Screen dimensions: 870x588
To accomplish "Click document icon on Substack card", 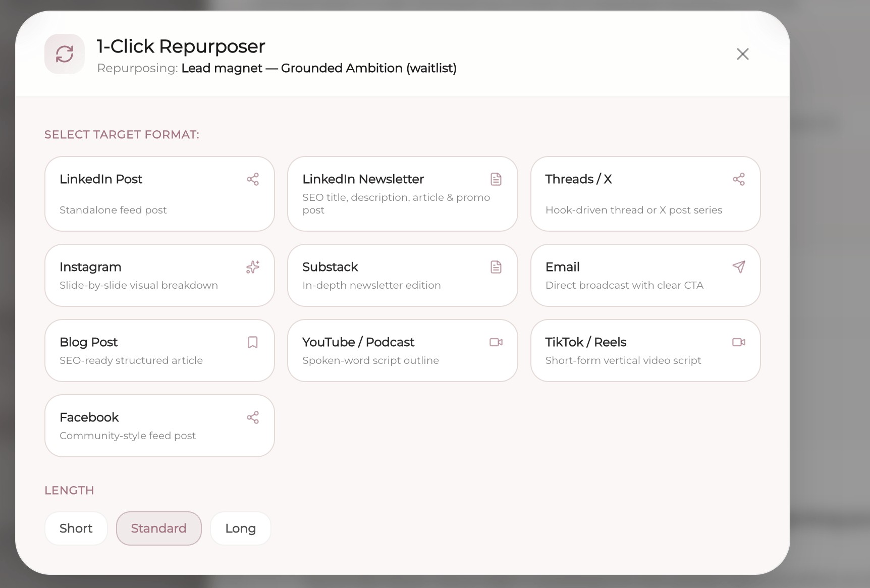I will (x=496, y=267).
